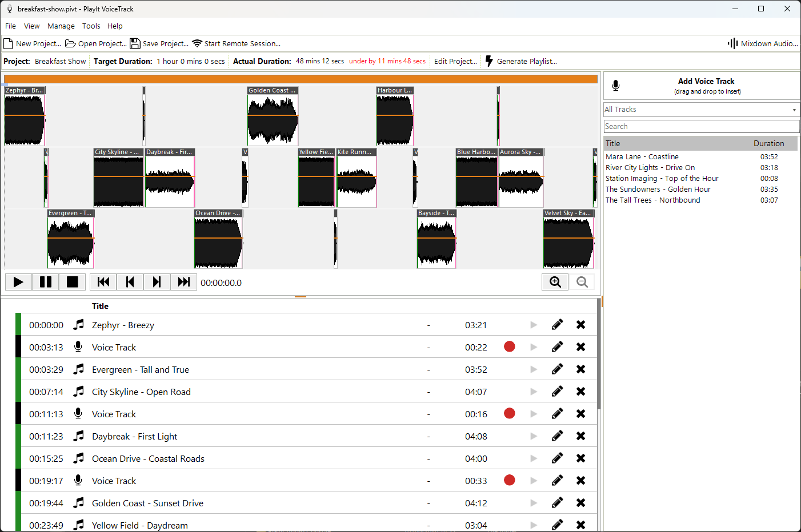Select River City Lights - Drive On
The width and height of the screenshot is (801, 532).
[700, 167]
